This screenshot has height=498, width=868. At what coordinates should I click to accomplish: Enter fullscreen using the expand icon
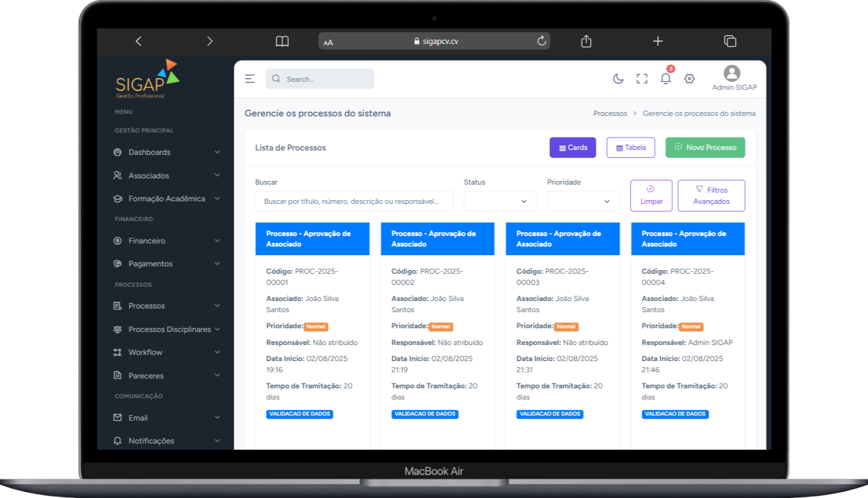coord(642,79)
